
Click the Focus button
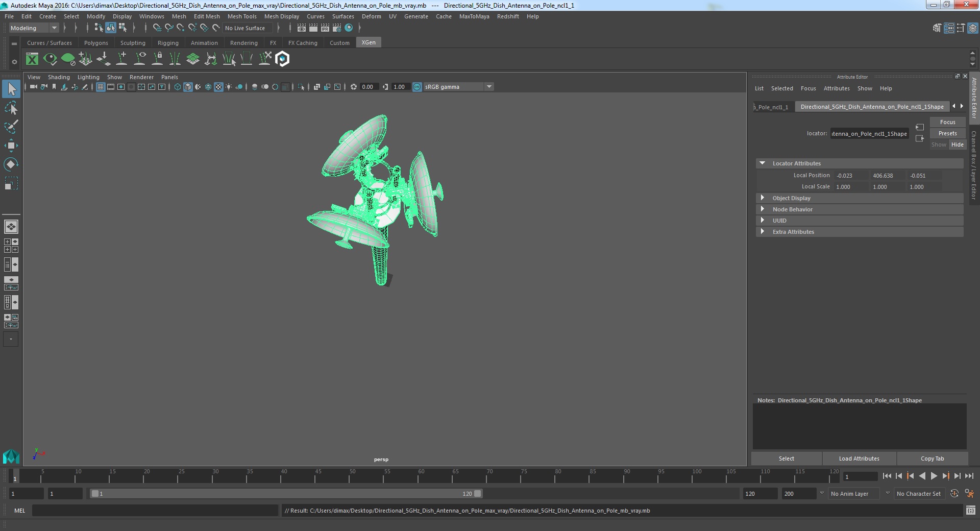(947, 122)
